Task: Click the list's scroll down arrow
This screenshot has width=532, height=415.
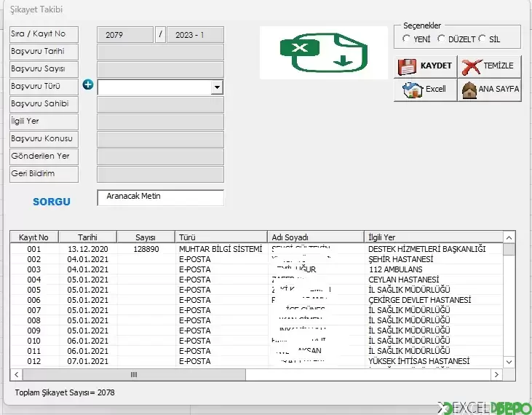Action: (x=509, y=362)
